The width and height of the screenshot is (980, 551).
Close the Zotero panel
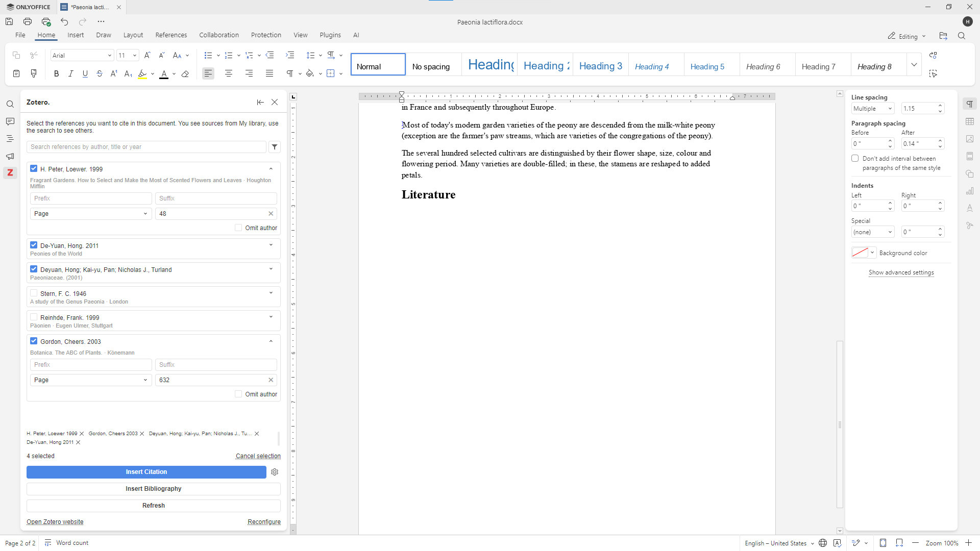275,102
